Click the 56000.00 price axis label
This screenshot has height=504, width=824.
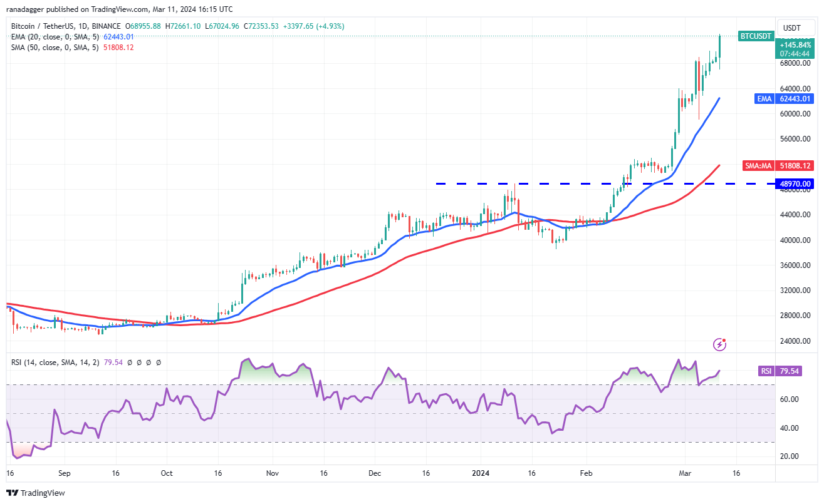click(x=795, y=139)
